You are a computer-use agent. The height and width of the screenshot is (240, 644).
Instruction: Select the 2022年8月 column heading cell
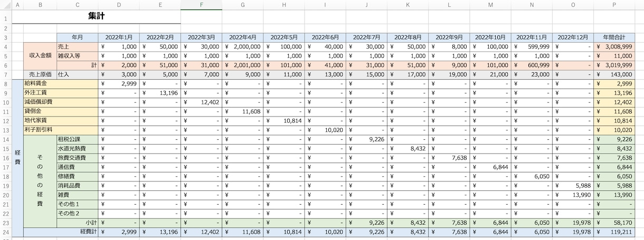click(408, 37)
